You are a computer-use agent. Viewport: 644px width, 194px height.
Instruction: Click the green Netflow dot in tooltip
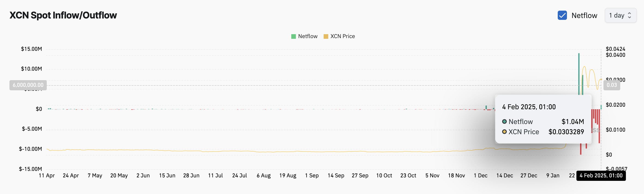pos(504,122)
